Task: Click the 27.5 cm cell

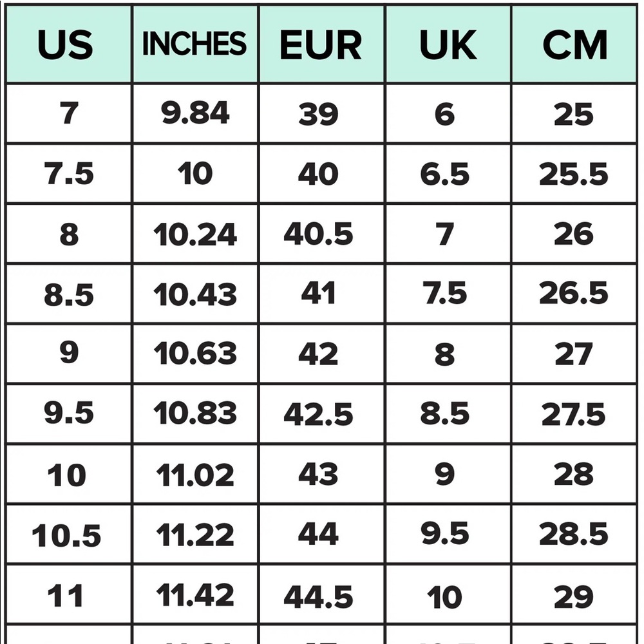Action: [574, 415]
